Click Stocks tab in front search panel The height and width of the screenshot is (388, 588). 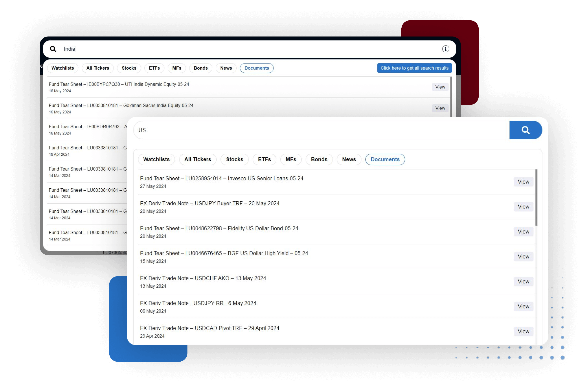[234, 159]
